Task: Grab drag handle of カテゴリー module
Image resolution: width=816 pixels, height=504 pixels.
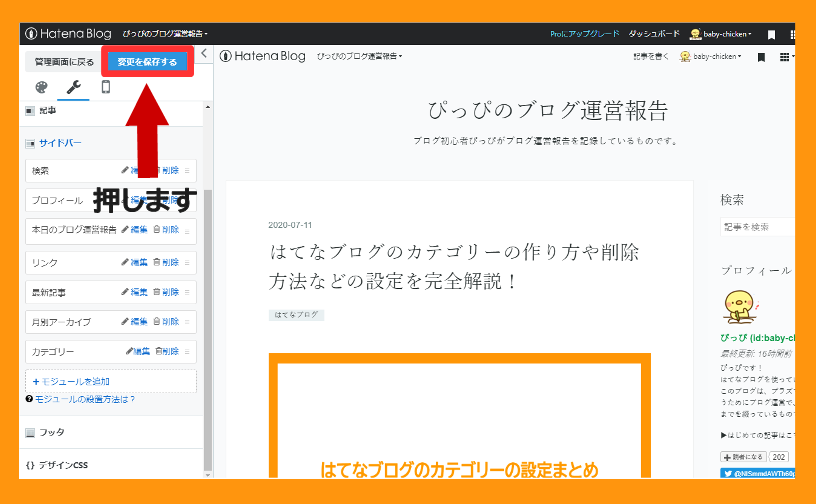Action: point(187,352)
